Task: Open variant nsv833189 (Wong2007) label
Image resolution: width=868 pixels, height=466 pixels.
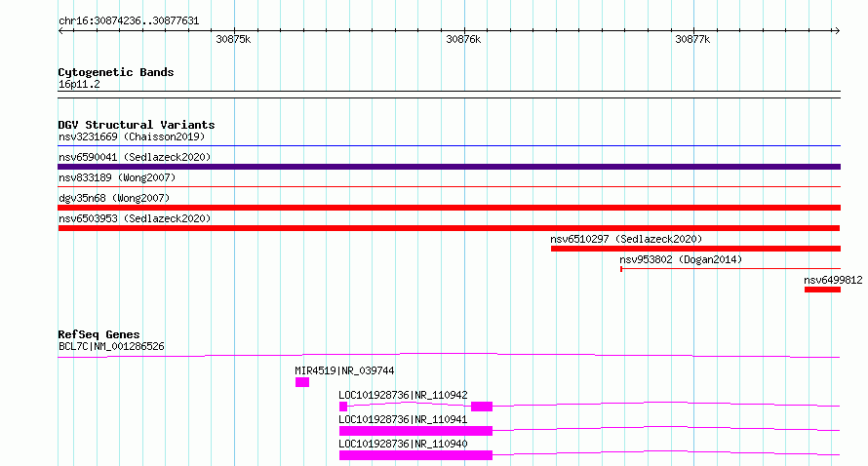Action: pyautogui.click(x=117, y=177)
